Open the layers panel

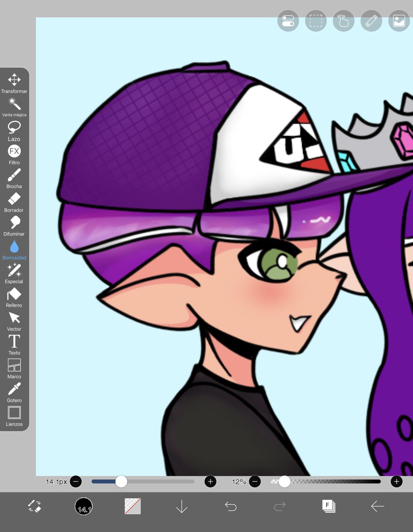[x=328, y=506]
